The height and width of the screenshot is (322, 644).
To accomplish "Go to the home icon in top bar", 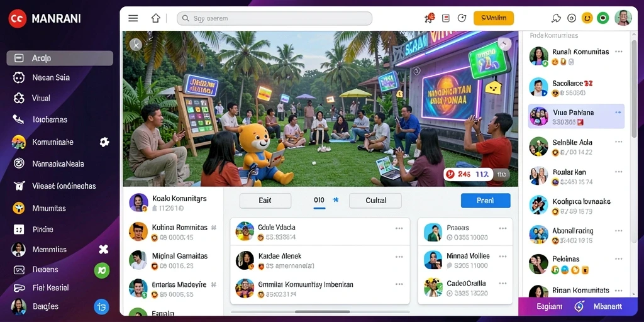I will click(x=156, y=18).
